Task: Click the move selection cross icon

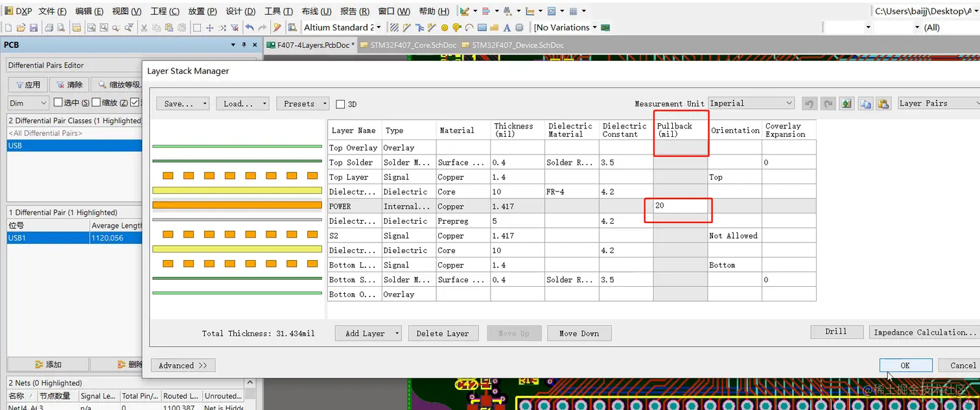Action: (x=209, y=28)
